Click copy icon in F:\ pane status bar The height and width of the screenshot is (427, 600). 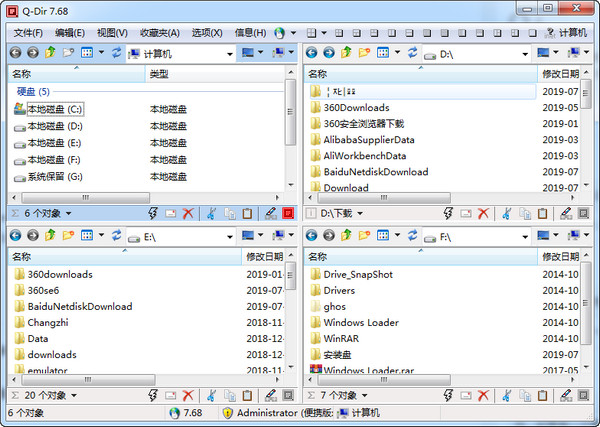click(x=525, y=396)
